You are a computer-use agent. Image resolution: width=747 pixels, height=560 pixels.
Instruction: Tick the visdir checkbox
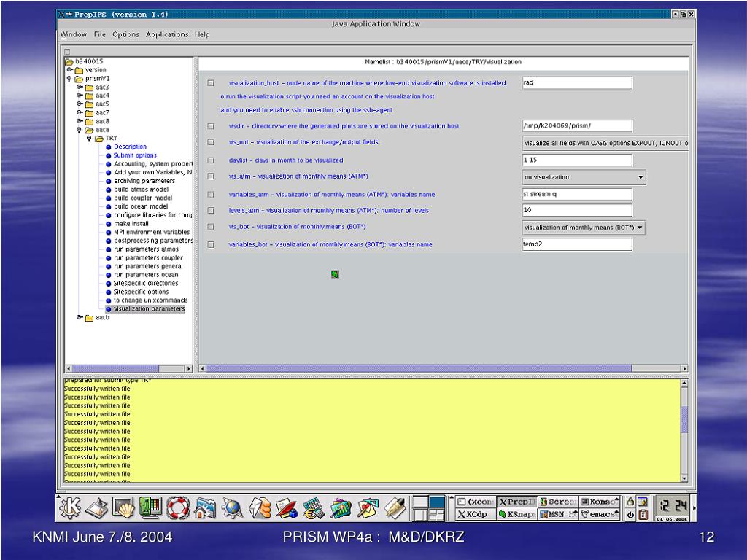[211, 126]
